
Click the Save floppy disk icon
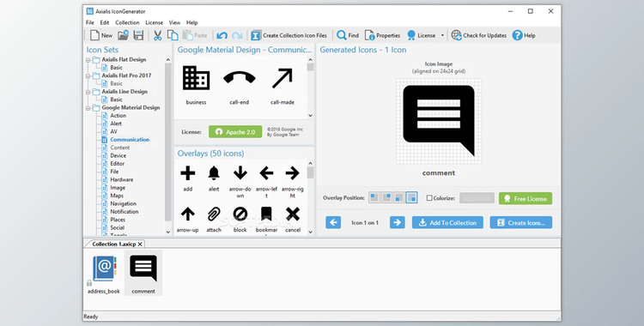138,35
